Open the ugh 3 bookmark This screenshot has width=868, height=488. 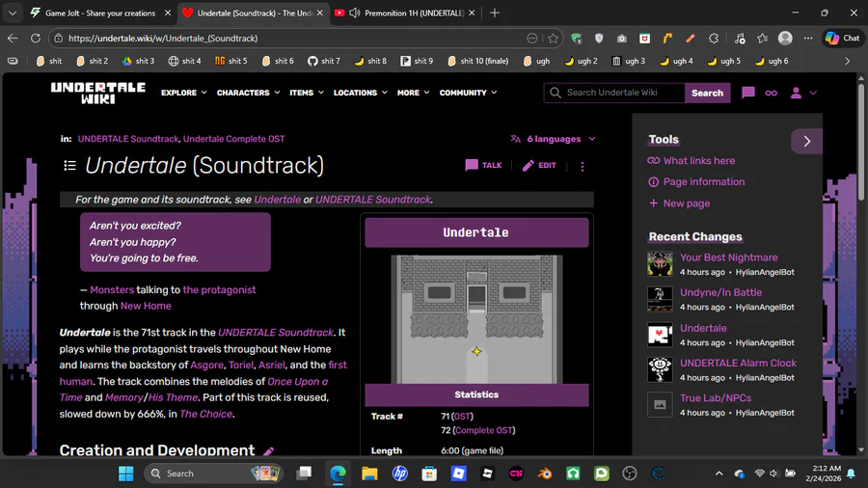click(x=628, y=61)
